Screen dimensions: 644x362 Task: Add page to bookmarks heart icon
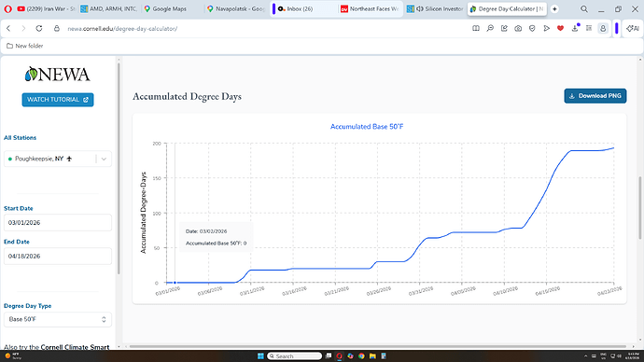[560, 28]
